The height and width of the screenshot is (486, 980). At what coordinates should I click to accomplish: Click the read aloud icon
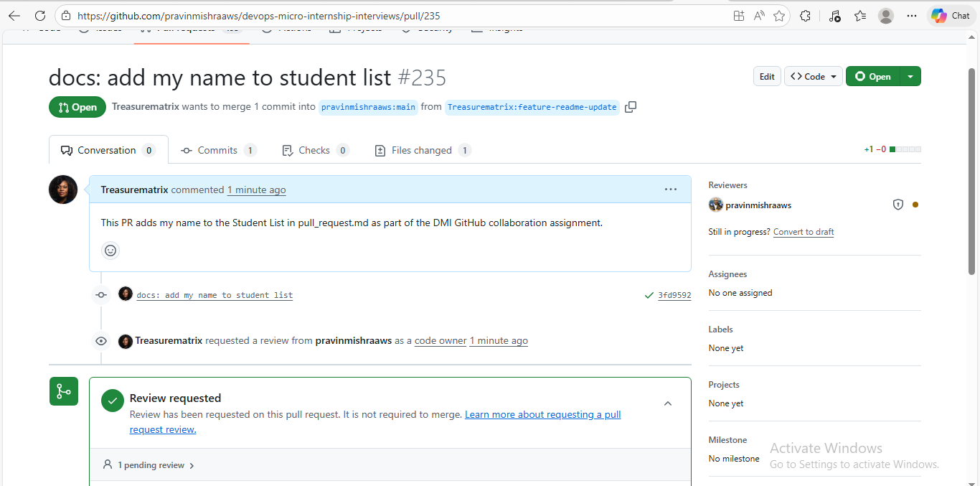(759, 15)
